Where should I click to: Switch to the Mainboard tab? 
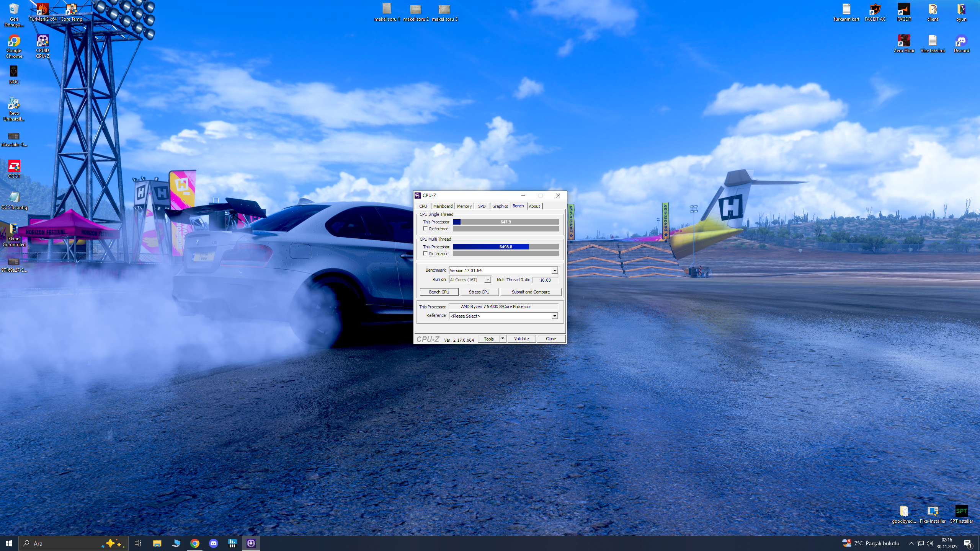pyautogui.click(x=443, y=206)
